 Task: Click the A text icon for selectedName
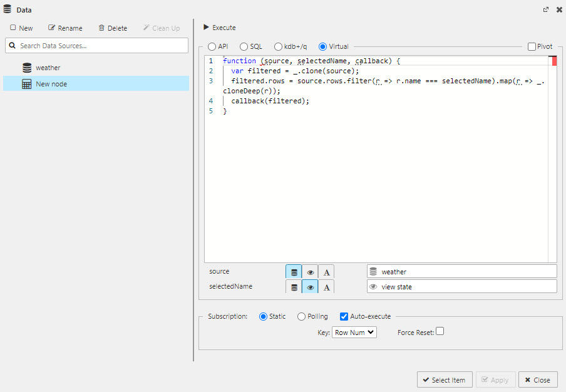point(326,286)
